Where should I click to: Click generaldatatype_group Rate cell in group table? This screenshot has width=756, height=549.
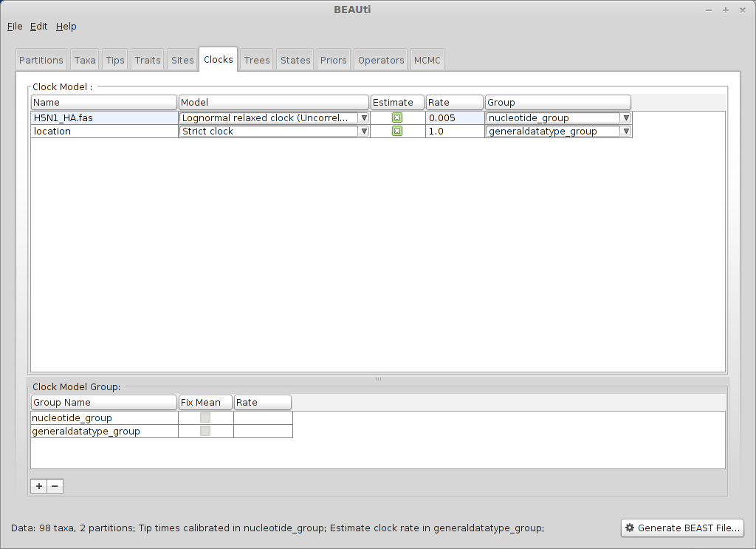[x=263, y=431]
